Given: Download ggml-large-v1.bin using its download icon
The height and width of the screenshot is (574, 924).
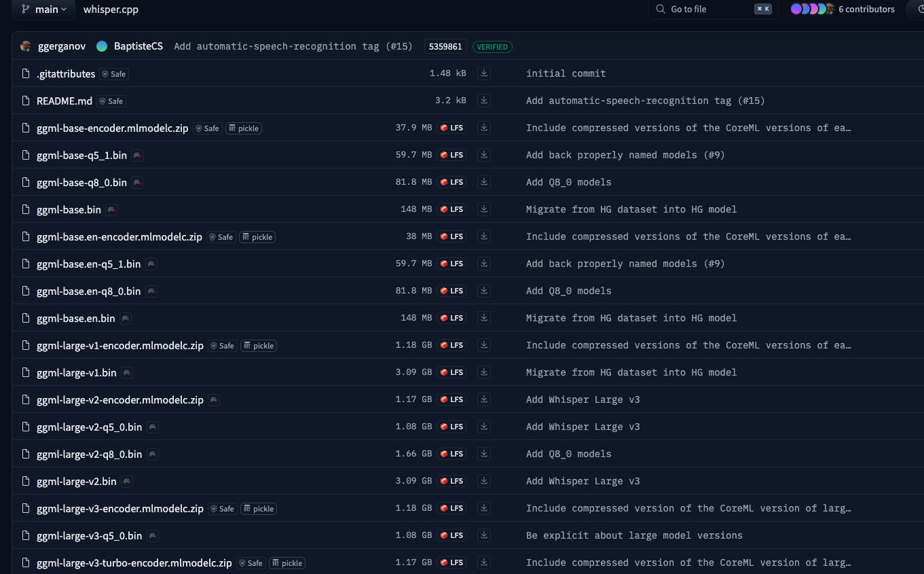Looking at the screenshot, I should click(x=483, y=372).
